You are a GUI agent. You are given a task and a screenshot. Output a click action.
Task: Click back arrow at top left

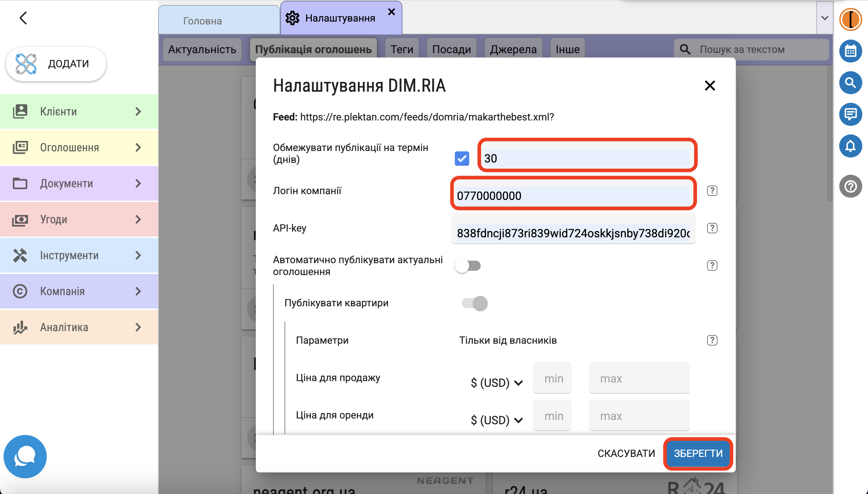[23, 18]
